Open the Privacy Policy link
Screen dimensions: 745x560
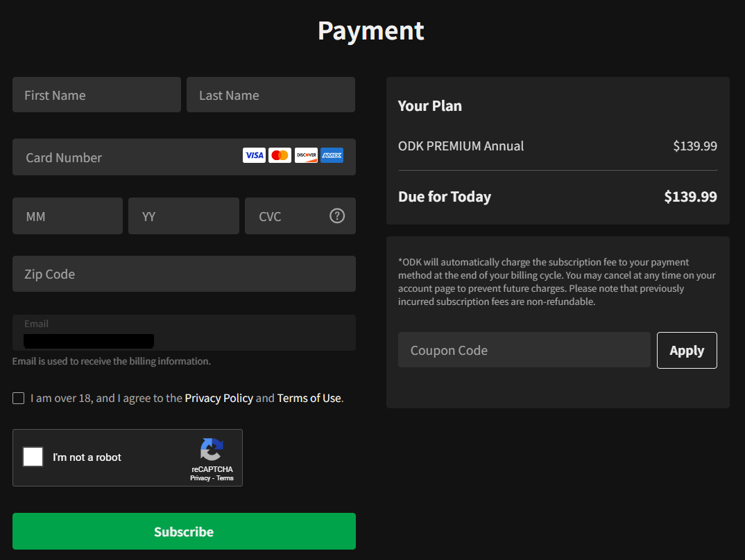click(219, 399)
